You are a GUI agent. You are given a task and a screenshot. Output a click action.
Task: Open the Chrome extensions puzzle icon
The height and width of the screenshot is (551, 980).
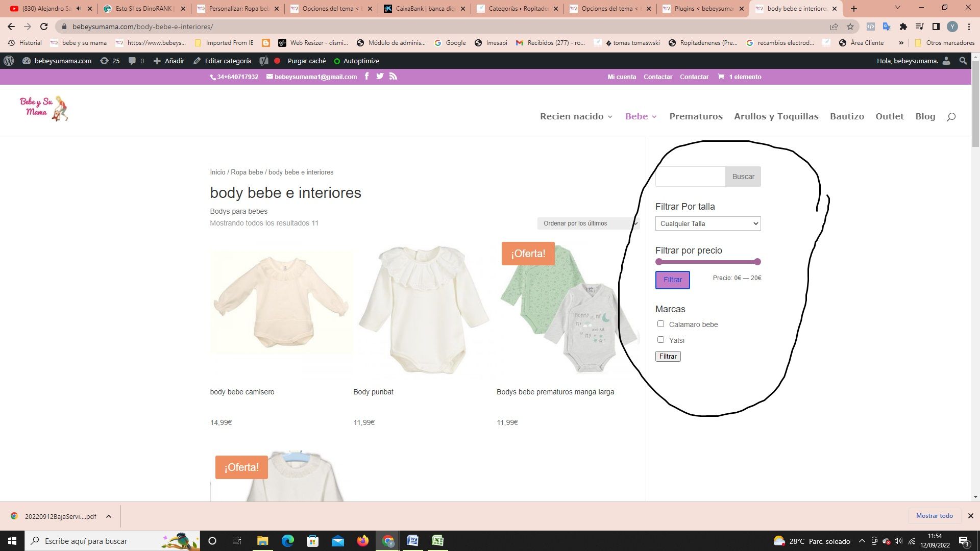click(903, 27)
